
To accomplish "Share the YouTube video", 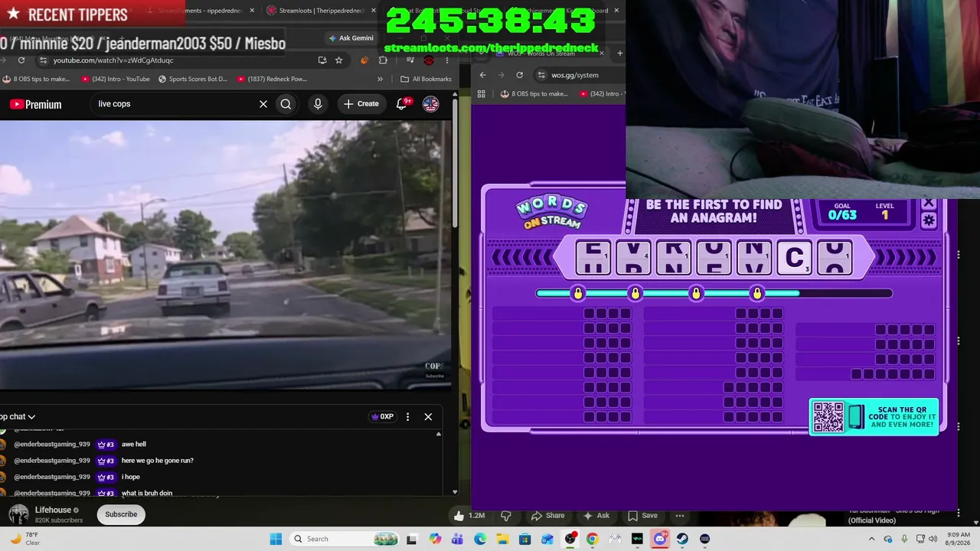I will pyautogui.click(x=547, y=516).
